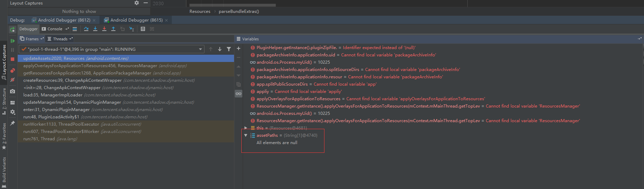Expand the 'this' variable node
Screen dimensions: 644x189
[246, 128]
